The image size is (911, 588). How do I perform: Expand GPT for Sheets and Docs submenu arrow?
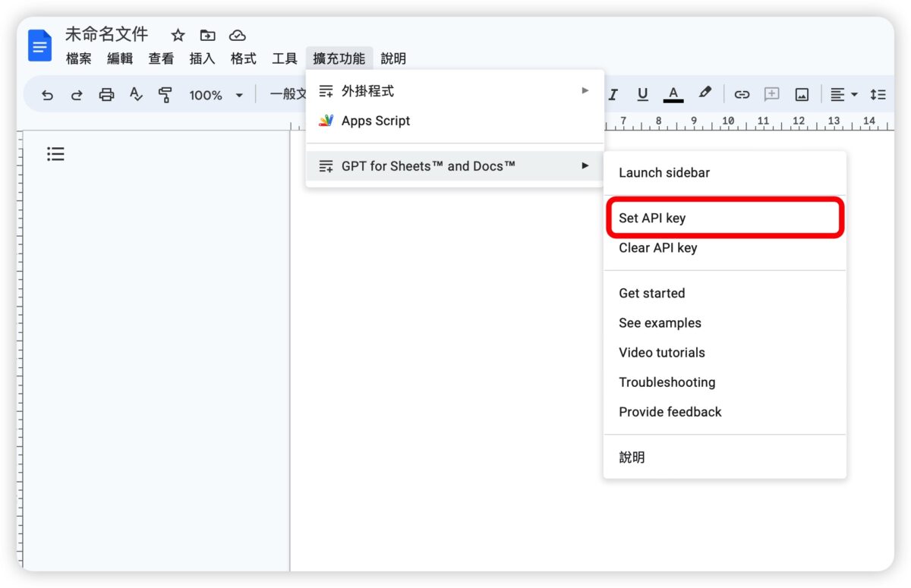pyautogui.click(x=585, y=165)
